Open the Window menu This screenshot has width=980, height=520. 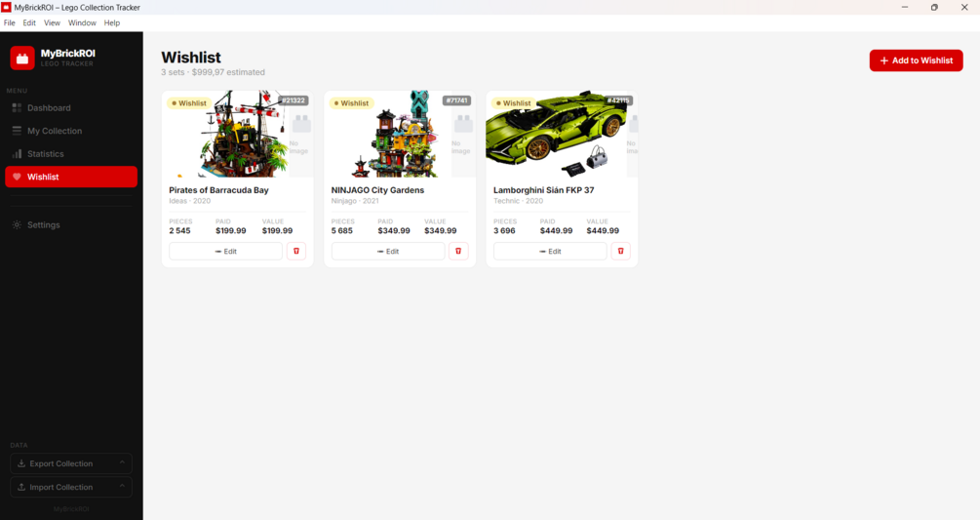[x=82, y=22]
